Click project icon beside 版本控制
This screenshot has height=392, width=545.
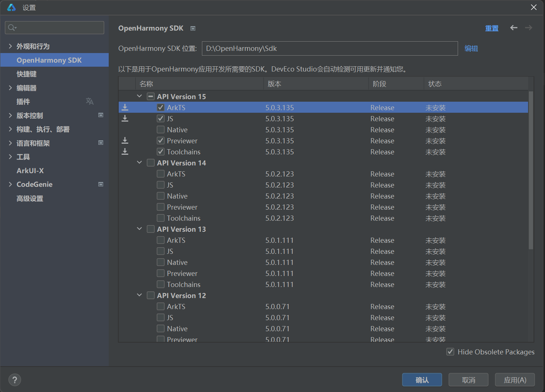click(x=101, y=115)
